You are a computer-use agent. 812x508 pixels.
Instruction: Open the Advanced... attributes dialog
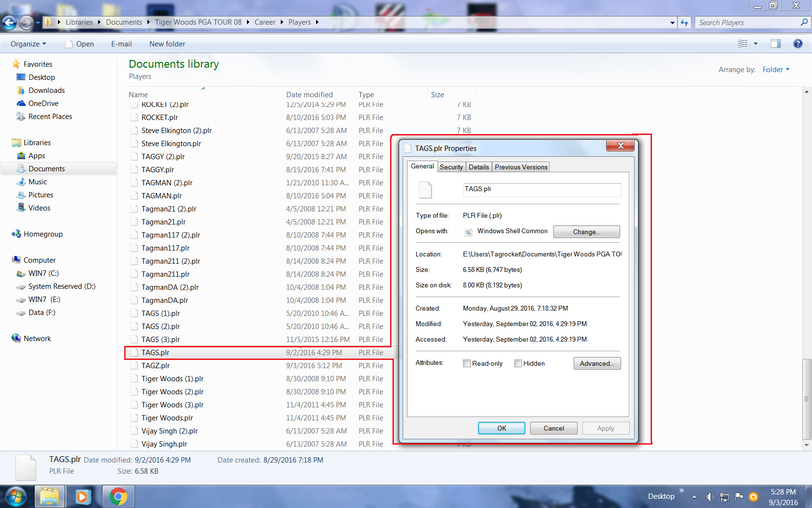[597, 363]
